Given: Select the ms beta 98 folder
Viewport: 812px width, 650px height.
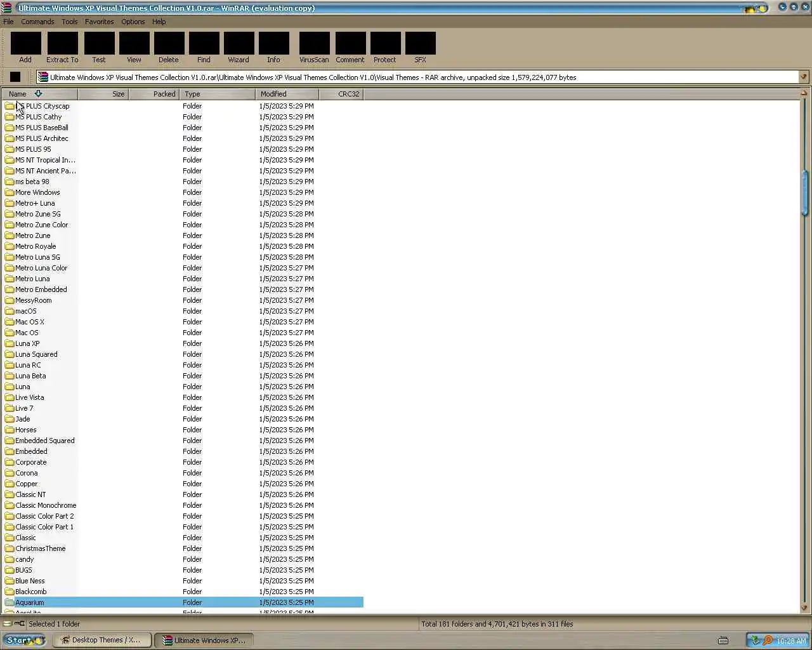Looking at the screenshot, I should pyautogui.click(x=32, y=182).
